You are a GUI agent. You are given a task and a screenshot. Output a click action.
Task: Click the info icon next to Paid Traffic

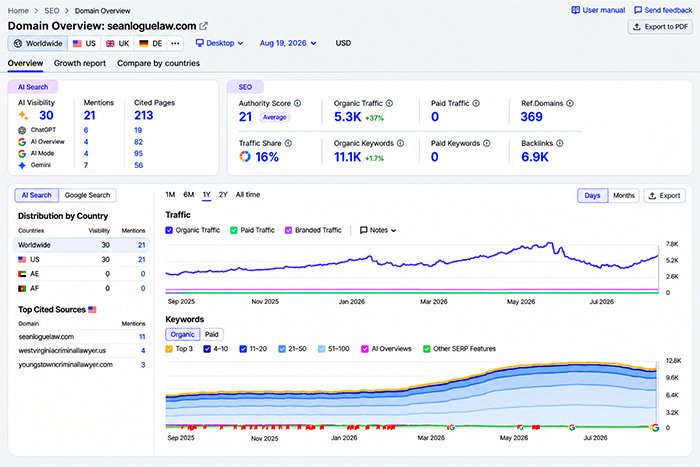[476, 103]
